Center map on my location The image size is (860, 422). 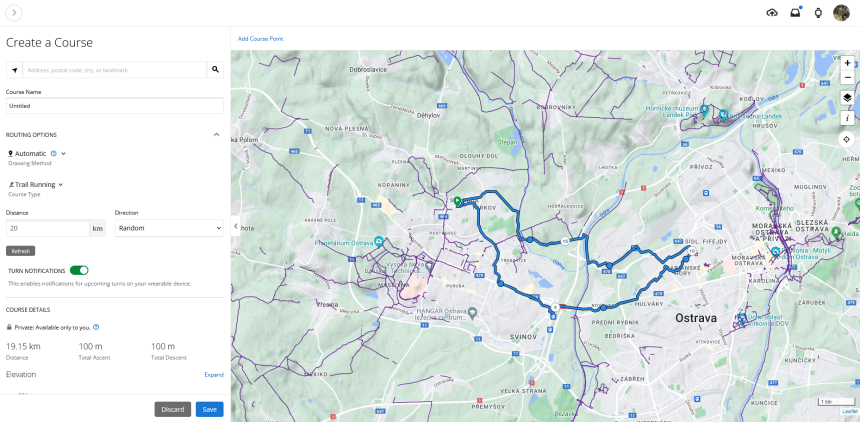[x=847, y=139]
